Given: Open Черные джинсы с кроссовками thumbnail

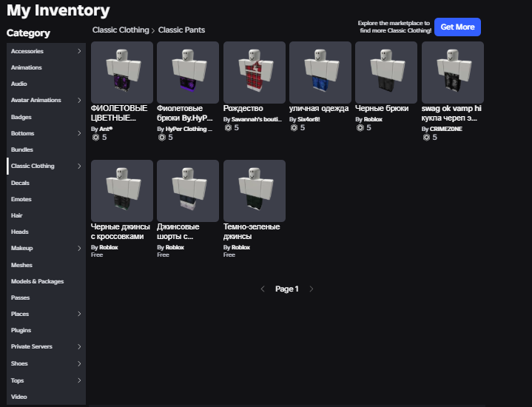Looking at the screenshot, I should coord(122,191).
